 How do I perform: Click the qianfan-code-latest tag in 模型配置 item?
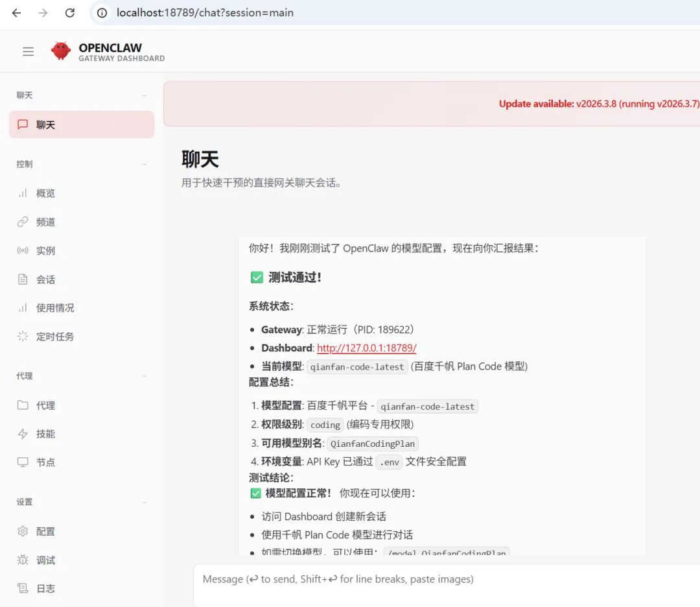[x=427, y=407]
